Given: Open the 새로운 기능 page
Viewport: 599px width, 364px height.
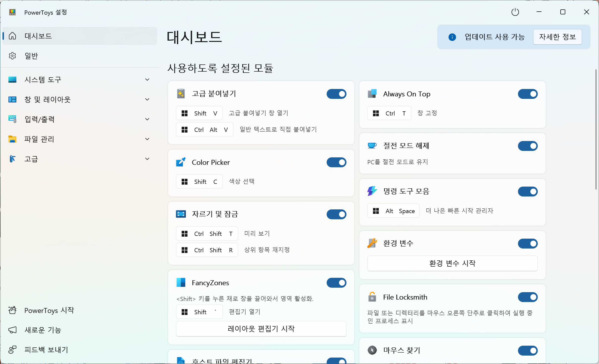Looking at the screenshot, I should click(x=80, y=330).
